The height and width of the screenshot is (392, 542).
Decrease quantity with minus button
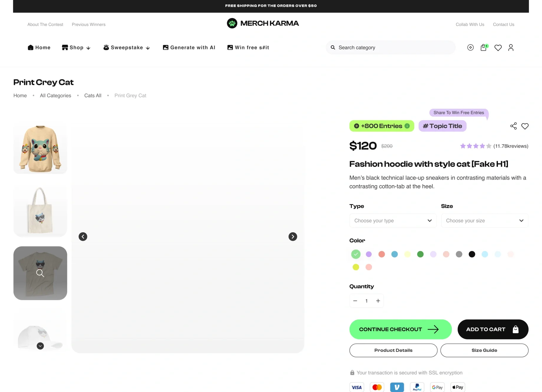point(355,301)
